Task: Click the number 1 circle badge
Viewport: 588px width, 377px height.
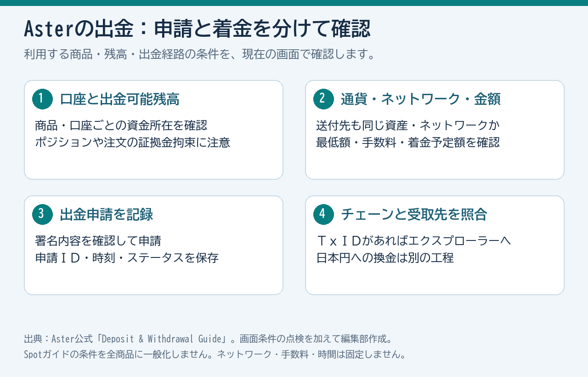Action: (43, 99)
